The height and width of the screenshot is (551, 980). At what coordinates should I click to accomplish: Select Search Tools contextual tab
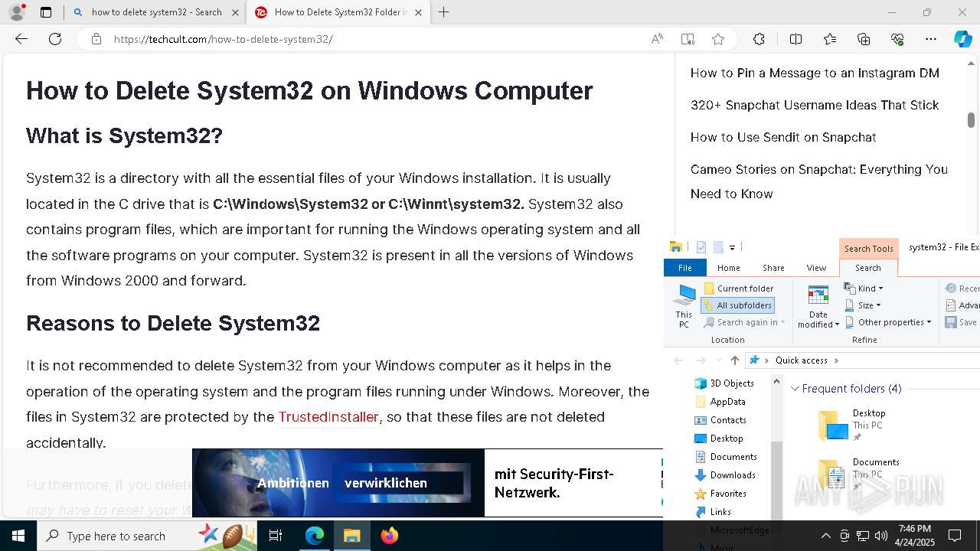(868, 249)
